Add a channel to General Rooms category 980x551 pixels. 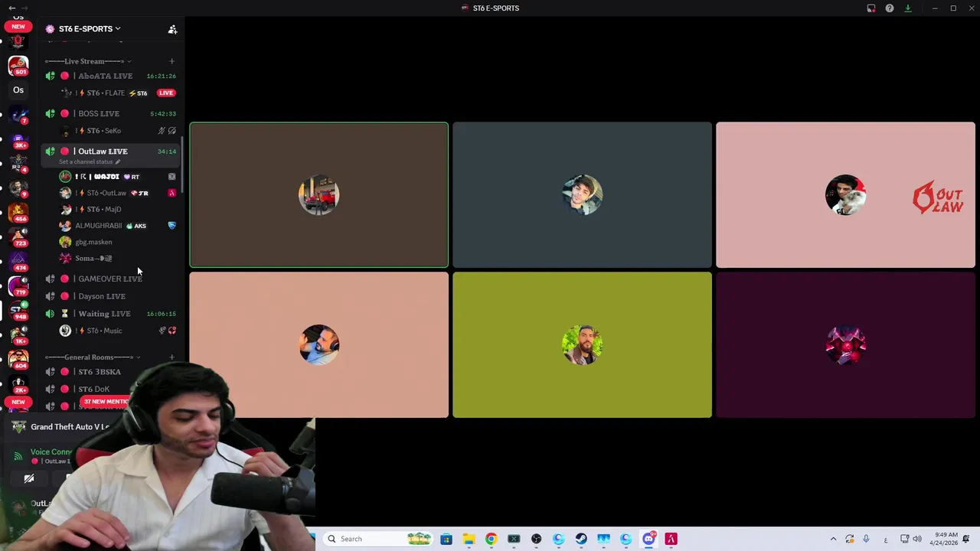pyautogui.click(x=171, y=357)
